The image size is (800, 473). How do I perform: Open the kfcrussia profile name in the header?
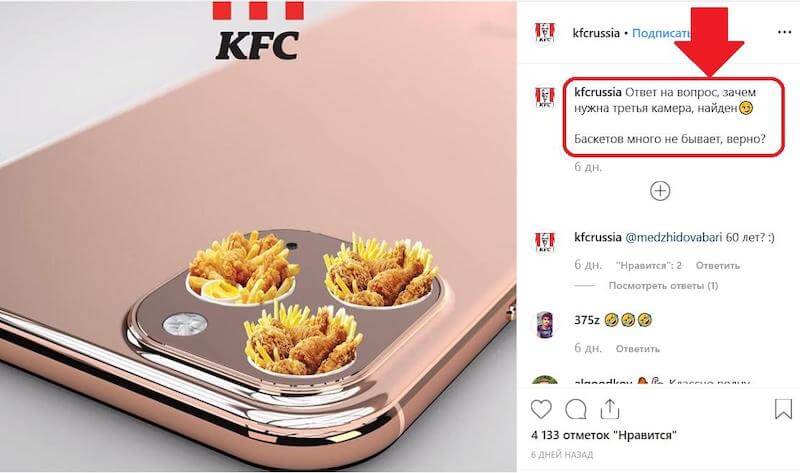[x=596, y=33]
